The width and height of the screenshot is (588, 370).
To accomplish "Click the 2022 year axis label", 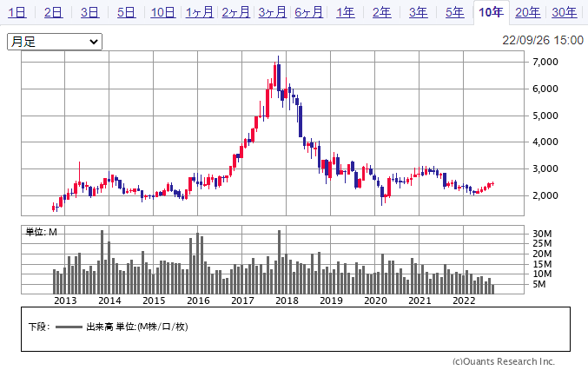I will (464, 301).
